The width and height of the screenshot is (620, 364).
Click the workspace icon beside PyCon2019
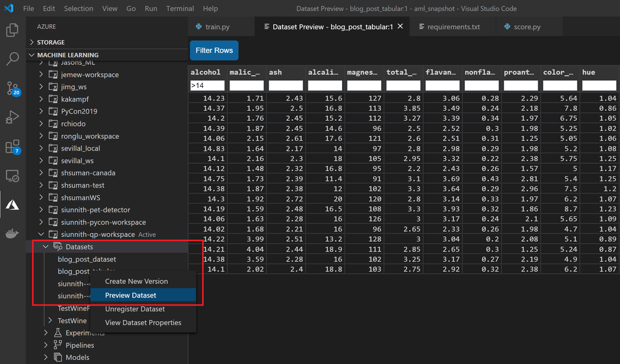click(x=53, y=111)
